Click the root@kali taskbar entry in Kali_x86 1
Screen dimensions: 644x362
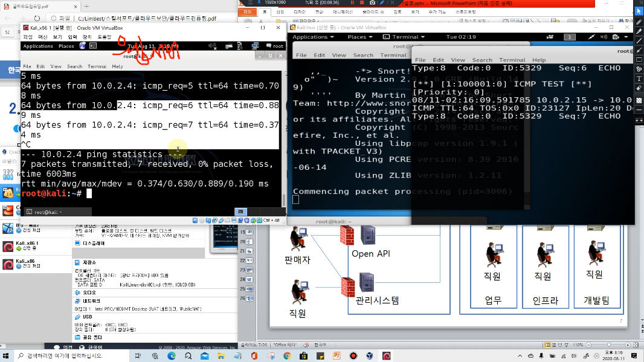pyautogui.click(x=57, y=212)
